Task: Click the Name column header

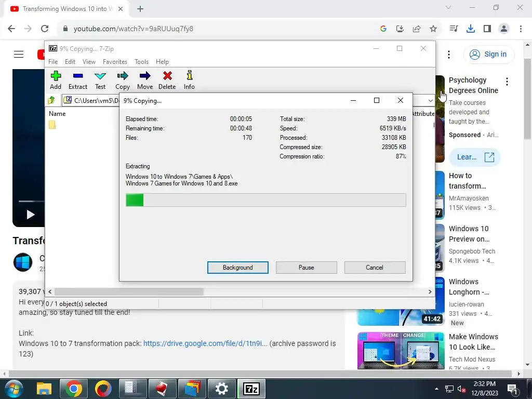Action: (x=57, y=114)
